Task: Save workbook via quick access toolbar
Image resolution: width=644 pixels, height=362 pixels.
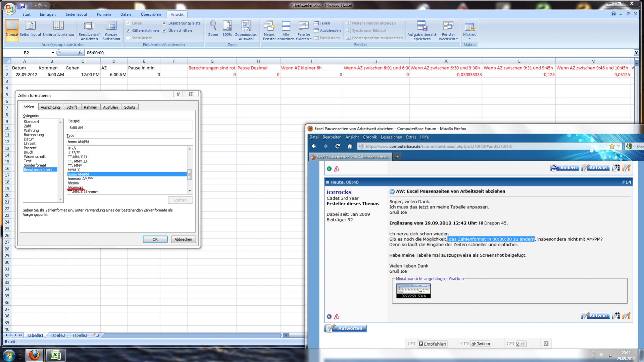Action: tap(22, 5)
